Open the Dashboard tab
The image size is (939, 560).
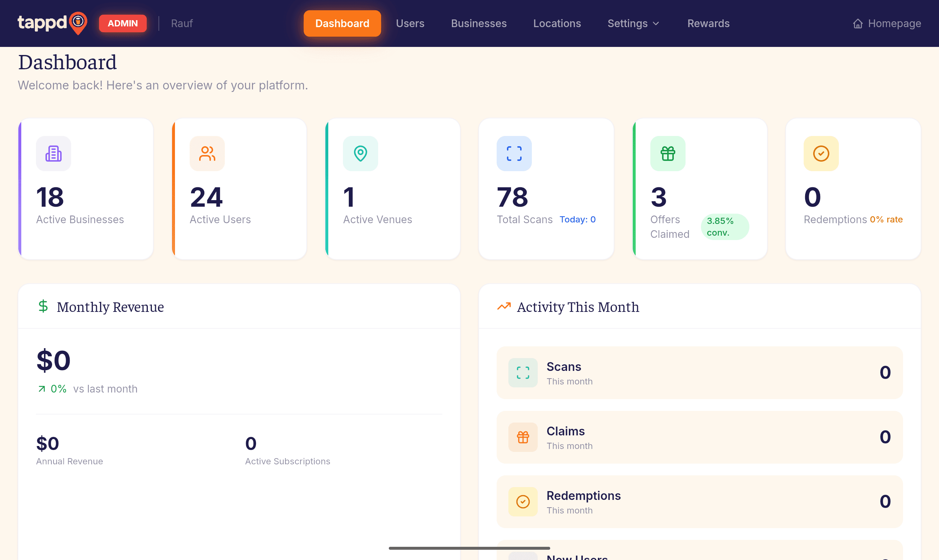coord(342,23)
